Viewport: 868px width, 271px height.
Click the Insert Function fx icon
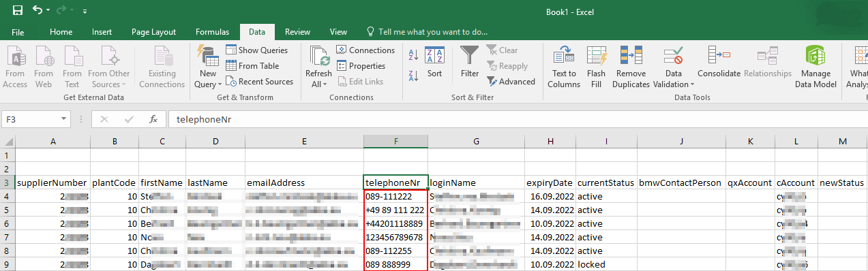(x=153, y=119)
